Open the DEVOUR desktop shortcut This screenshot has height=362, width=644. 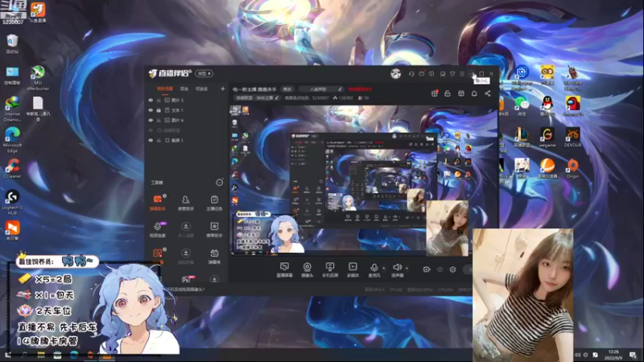[572, 137]
